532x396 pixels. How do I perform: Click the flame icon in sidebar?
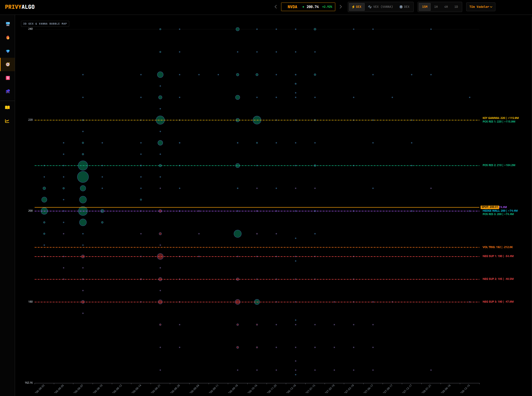click(x=8, y=37)
